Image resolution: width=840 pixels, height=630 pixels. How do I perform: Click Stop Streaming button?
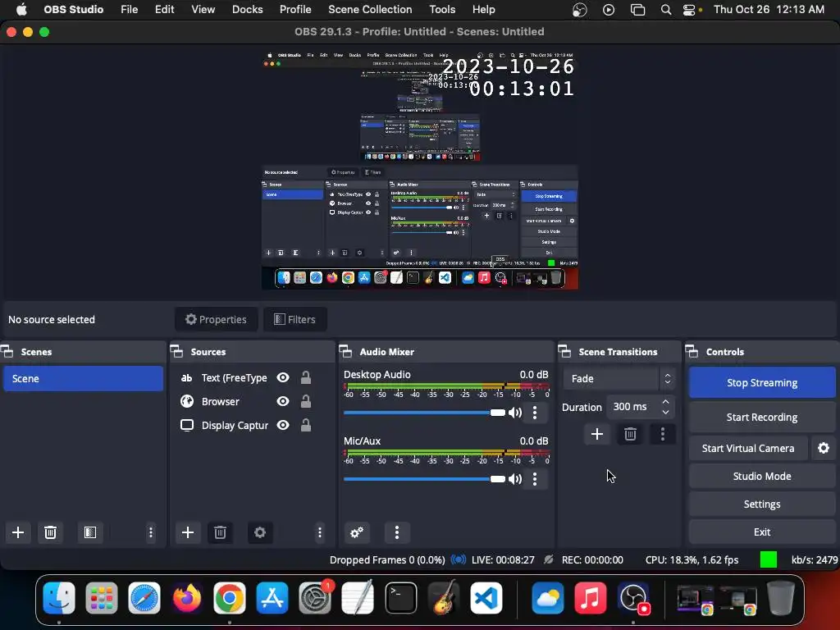tap(762, 382)
